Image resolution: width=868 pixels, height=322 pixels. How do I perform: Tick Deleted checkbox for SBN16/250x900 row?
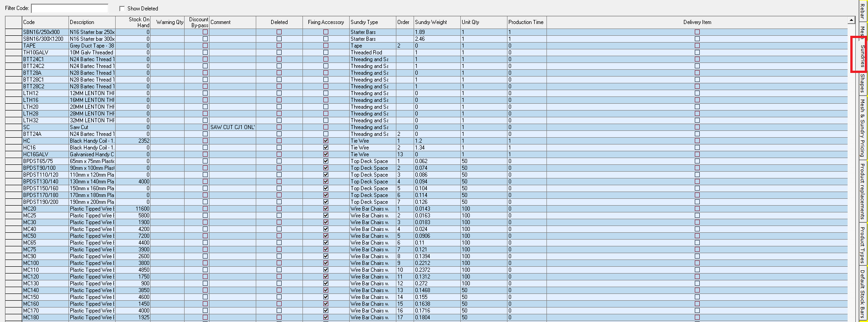click(x=279, y=32)
